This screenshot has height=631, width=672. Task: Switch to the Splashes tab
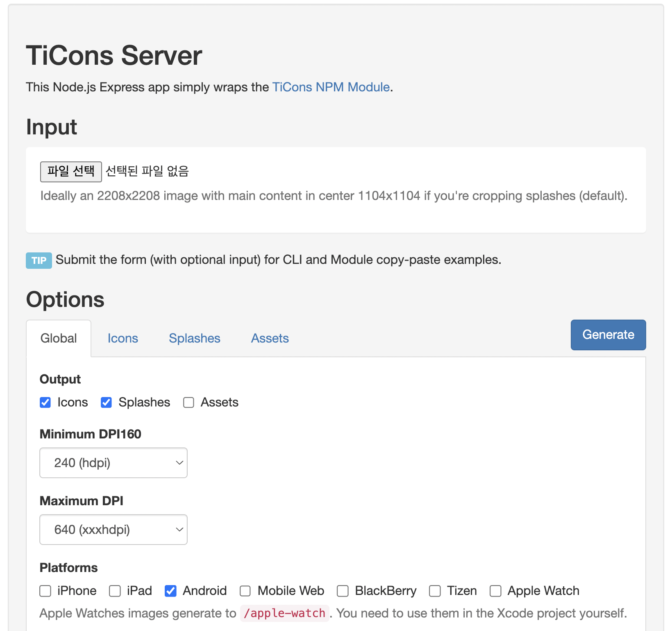[195, 338]
